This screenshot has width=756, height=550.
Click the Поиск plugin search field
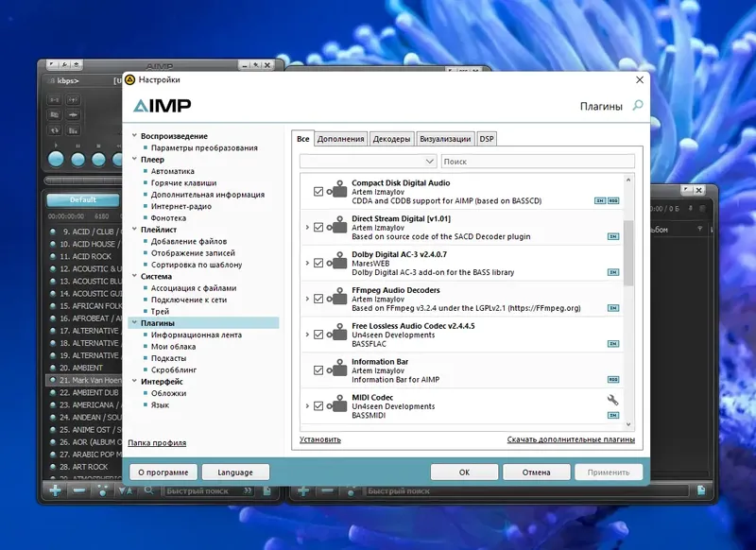[538, 161]
